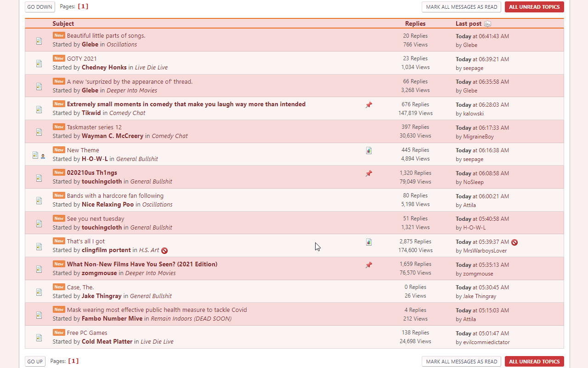Click bottom MARK ALL MESSAGES AS READ button
Screen dimensions: 588x368
click(462, 362)
